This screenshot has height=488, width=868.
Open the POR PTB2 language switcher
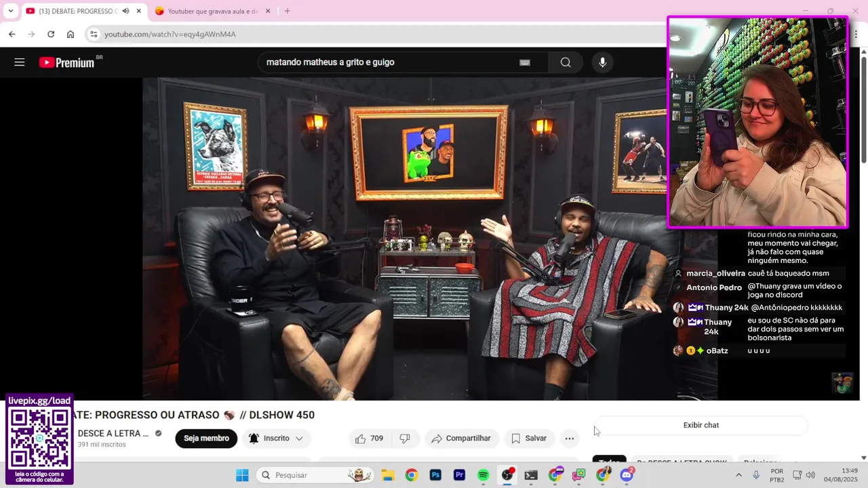coord(777,475)
